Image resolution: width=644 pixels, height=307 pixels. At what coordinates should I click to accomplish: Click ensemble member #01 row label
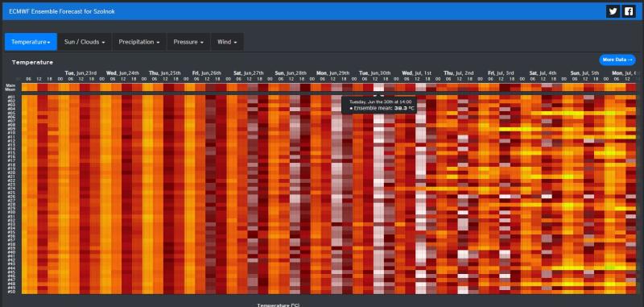tap(11, 97)
